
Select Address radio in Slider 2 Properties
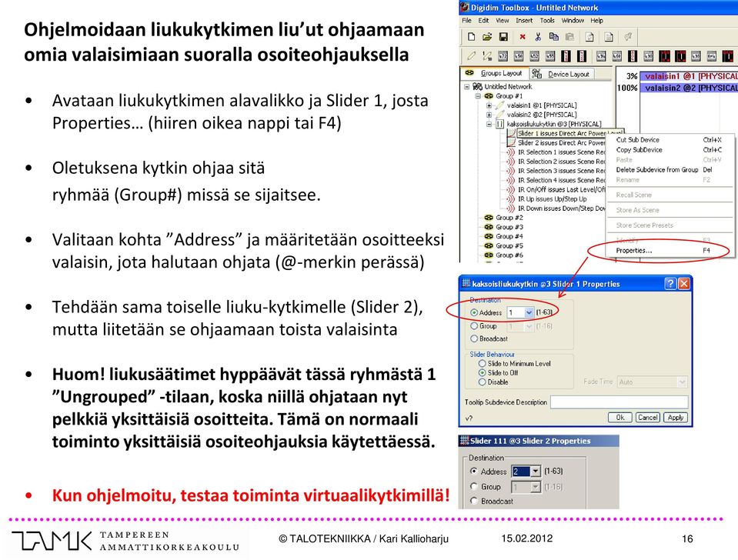pyautogui.click(x=474, y=471)
